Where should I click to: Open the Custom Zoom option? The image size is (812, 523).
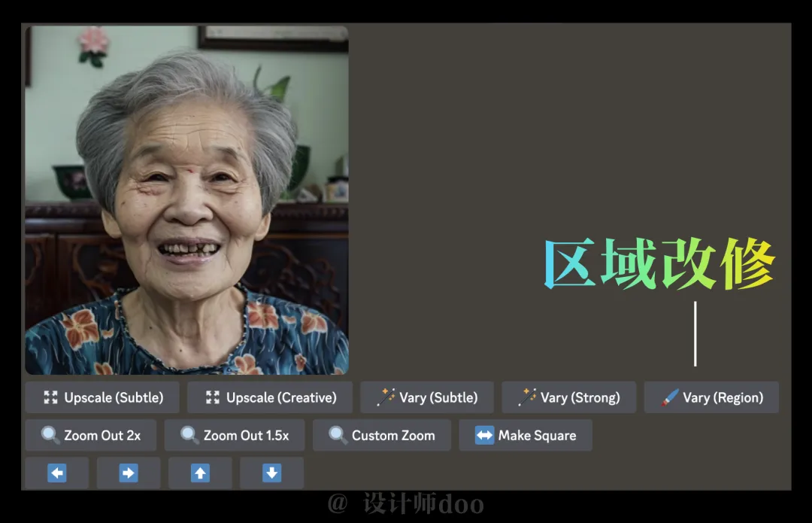[x=382, y=436]
